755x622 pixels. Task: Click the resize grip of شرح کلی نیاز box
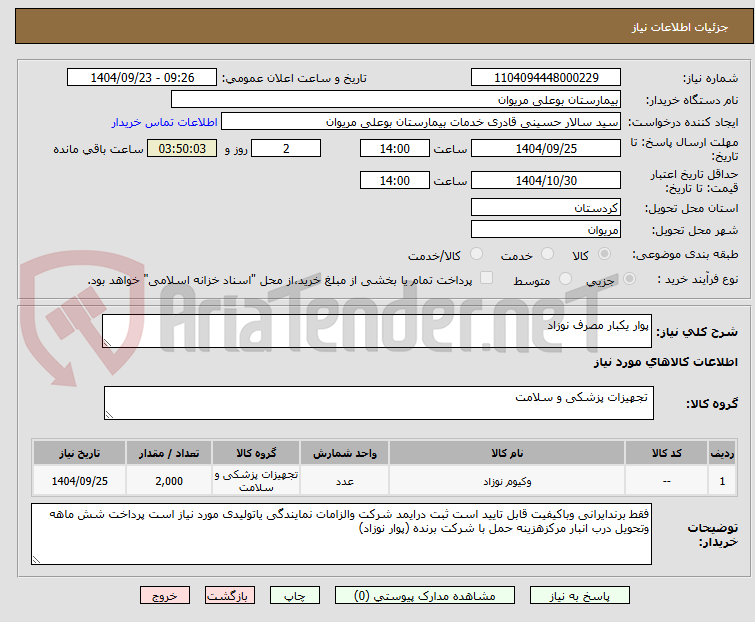tap(107, 342)
